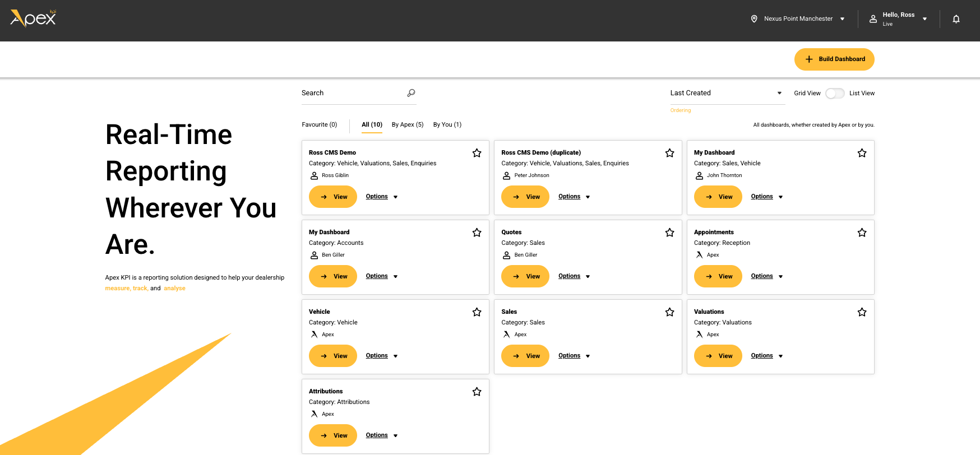
Task: View the Quotes dashboard
Action: (525, 276)
